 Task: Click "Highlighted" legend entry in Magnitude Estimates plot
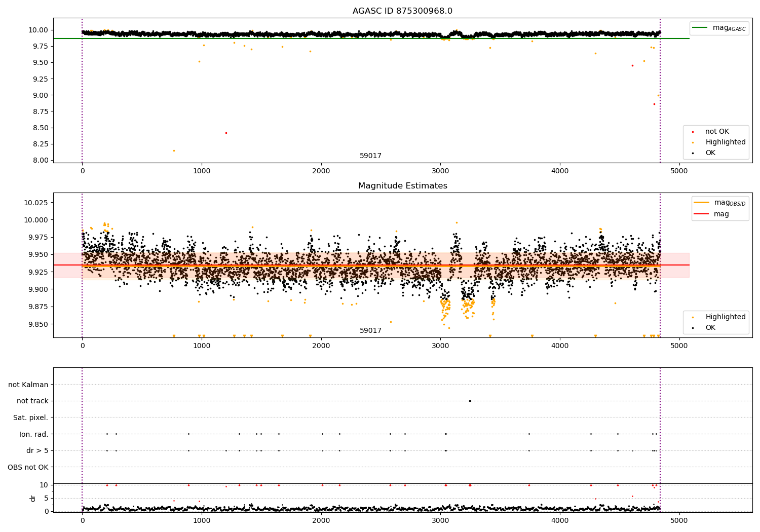[x=719, y=317]
